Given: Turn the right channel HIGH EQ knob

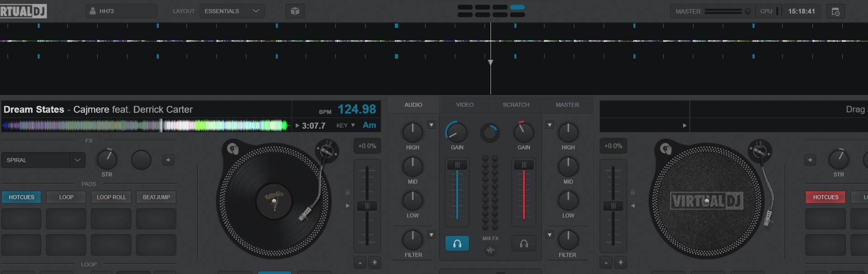Looking at the screenshot, I should 568,133.
